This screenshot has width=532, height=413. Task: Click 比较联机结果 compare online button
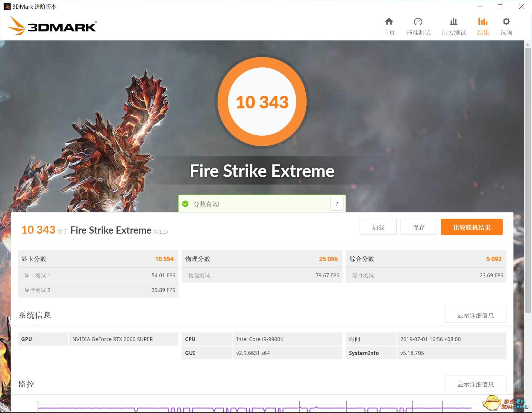point(472,227)
